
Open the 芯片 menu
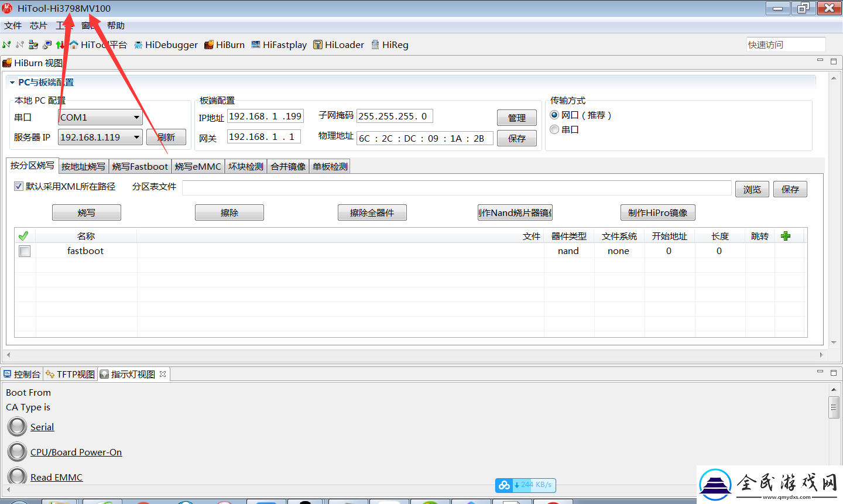pyautogui.click(x=39, y=26)
